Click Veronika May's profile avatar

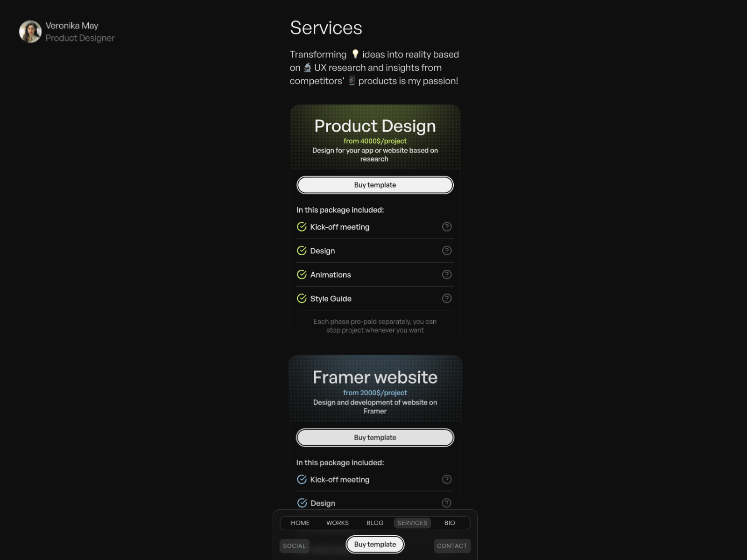[30, 32]
